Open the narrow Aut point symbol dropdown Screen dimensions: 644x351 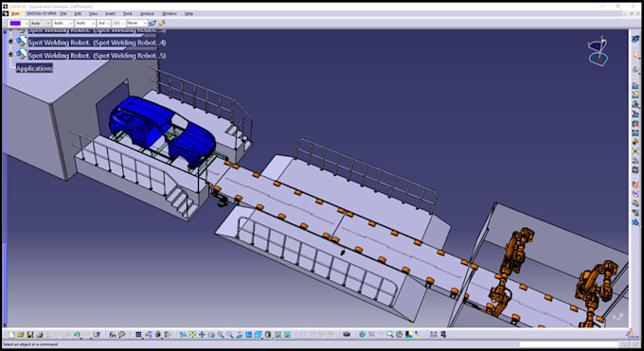(104, 23)
